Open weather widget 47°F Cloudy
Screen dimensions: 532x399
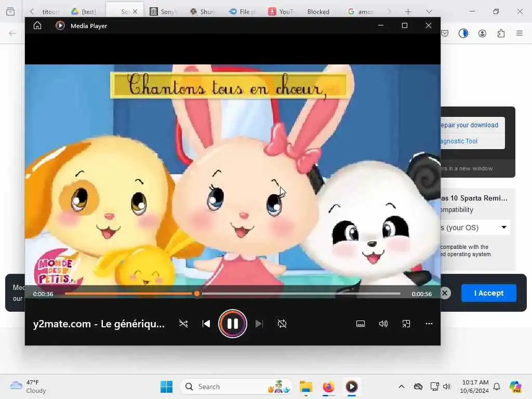click(x=28, y=387)
